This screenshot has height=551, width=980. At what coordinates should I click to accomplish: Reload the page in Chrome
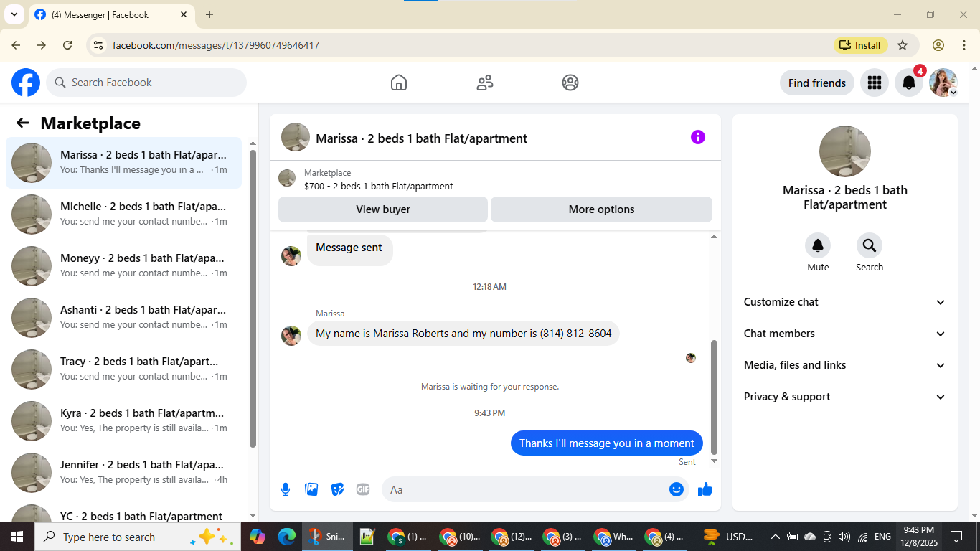coord(67,45)
